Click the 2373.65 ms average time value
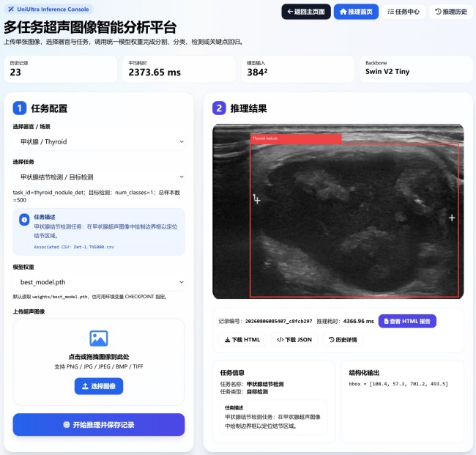This screenshot has width=476, height=455. pyautogui.click(x=155, y=73)
